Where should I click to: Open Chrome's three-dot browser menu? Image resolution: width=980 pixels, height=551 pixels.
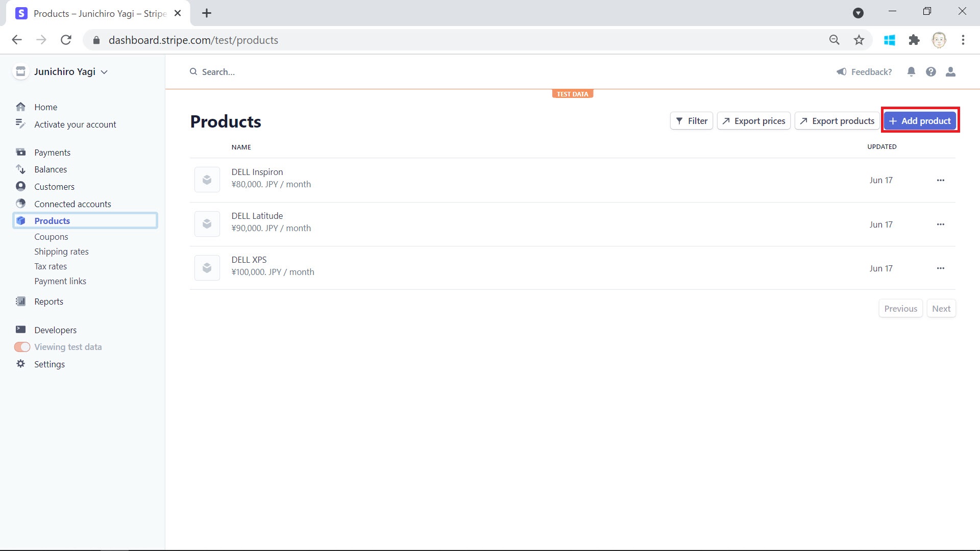[x=964, y=40]
